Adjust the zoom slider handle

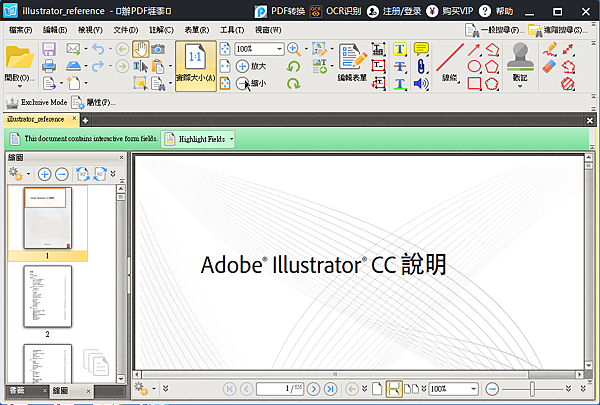(x=532, y=389)
